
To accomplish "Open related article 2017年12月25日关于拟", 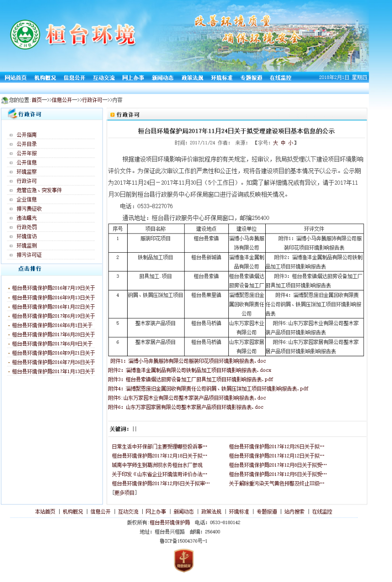I will pyautogui.click(x=277, y=446).
